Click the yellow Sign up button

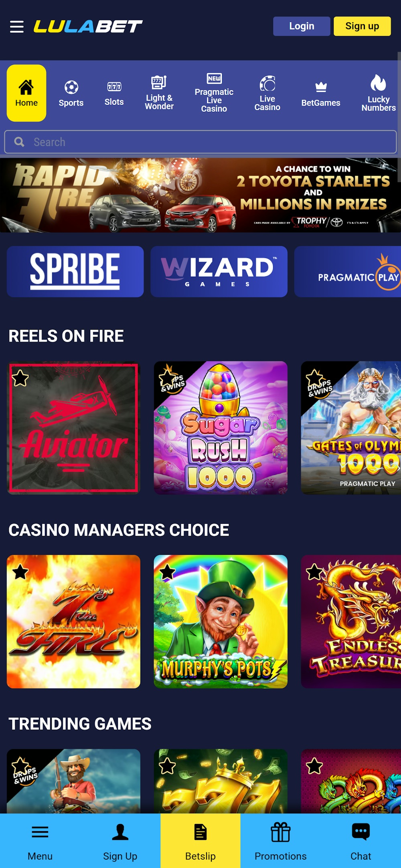click(362, 26)
